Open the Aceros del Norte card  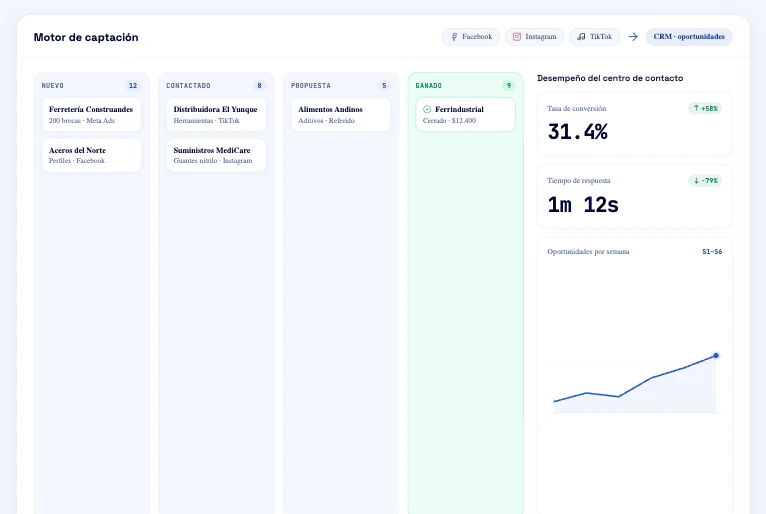point(91,155)
